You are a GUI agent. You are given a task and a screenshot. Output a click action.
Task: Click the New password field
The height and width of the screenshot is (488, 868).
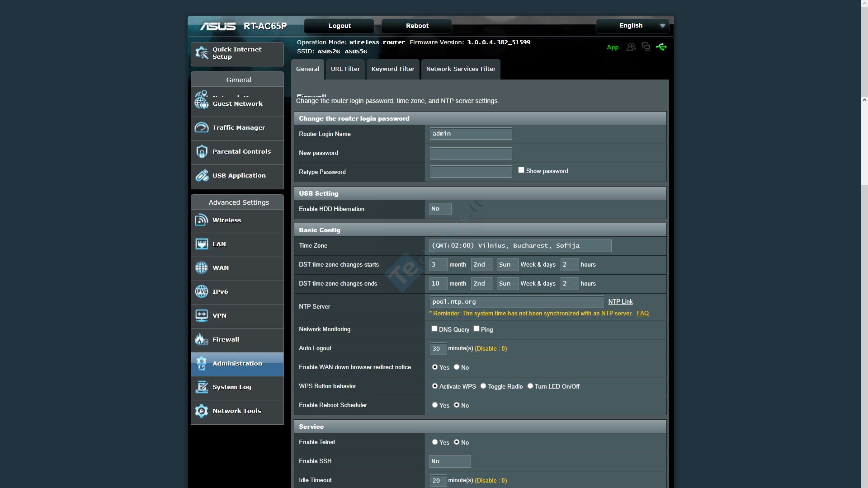(x=471, y=153)
